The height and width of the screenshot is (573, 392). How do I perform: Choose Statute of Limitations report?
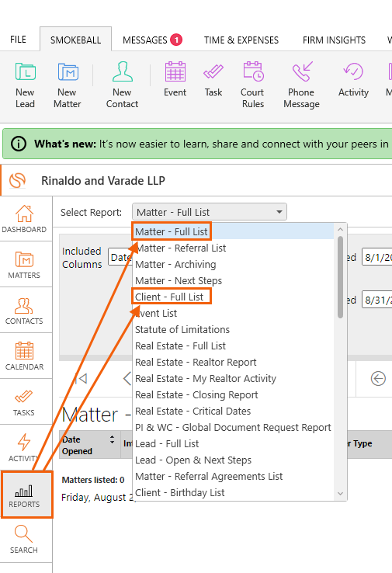pos(232,329)
